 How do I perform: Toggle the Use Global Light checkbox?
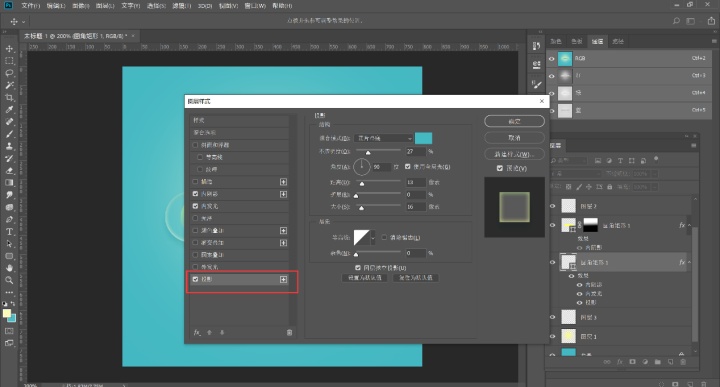point(408,167)
